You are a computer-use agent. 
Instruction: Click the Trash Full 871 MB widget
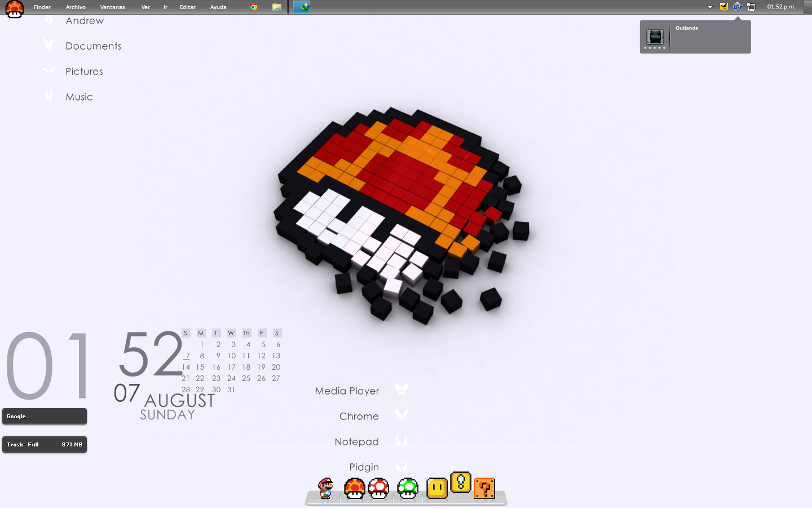[45, 444]
